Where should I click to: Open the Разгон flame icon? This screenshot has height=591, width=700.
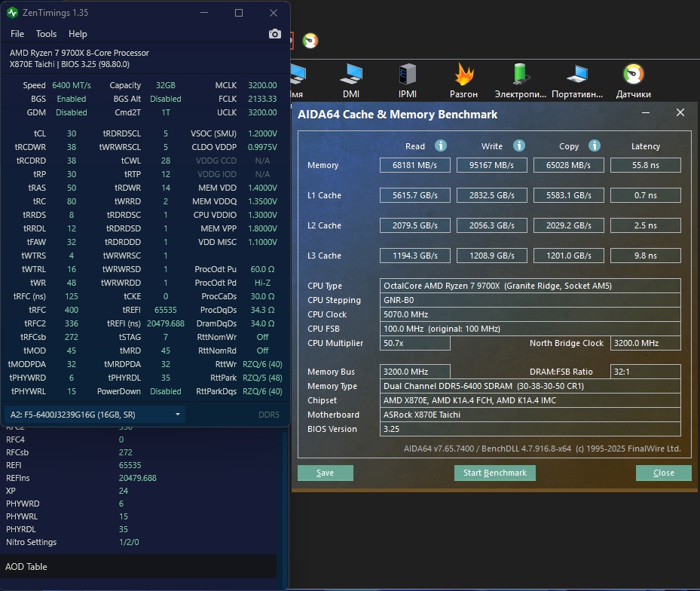tap(463, 81)
